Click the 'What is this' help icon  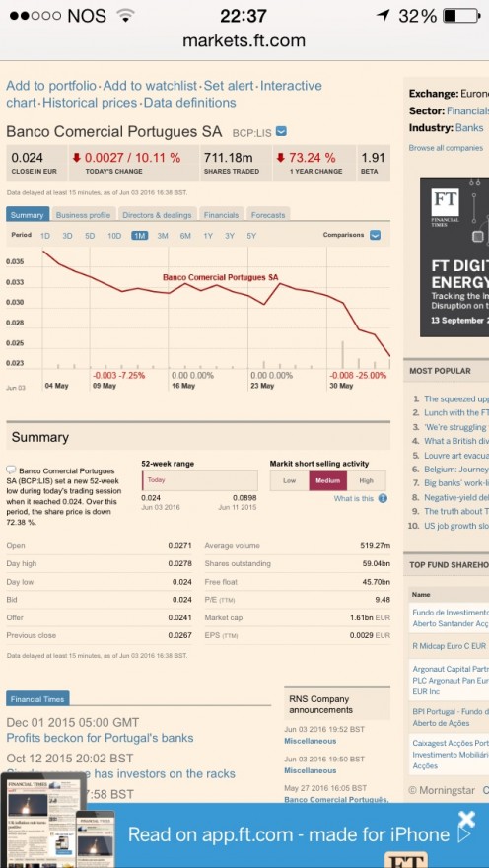[383, 498]
